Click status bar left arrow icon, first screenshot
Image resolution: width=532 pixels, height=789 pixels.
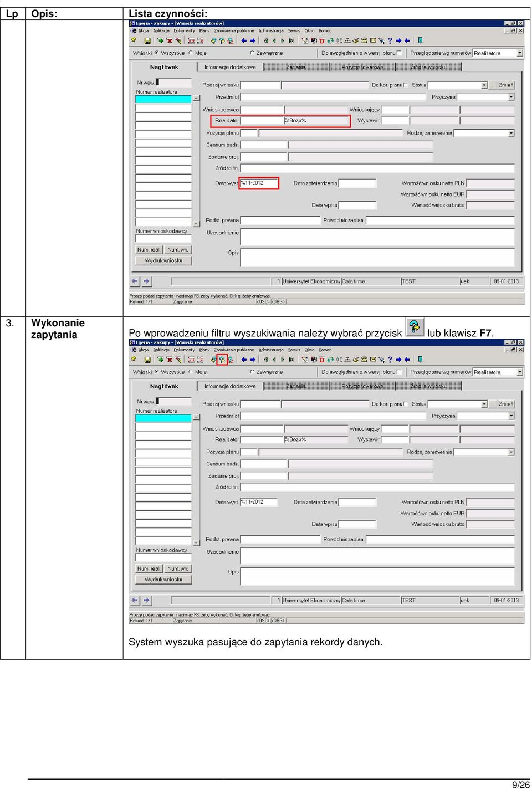[x=135, y=281]
